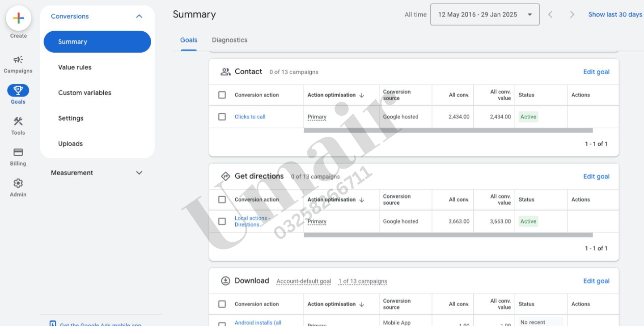Select Summary in Conversions menu
Viewport: 644px width, 334px height.
(97, 42)
